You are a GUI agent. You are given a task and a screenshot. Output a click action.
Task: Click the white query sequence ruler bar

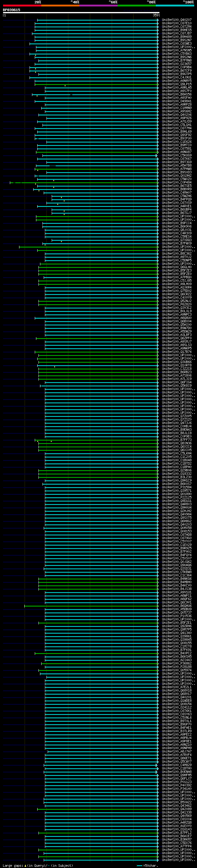coord(81,13)
